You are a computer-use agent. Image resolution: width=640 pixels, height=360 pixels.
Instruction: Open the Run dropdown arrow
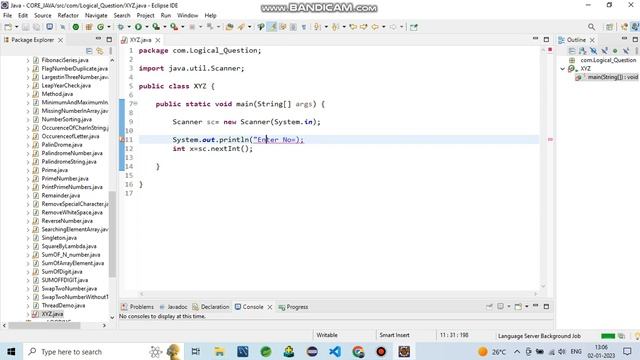147,27
